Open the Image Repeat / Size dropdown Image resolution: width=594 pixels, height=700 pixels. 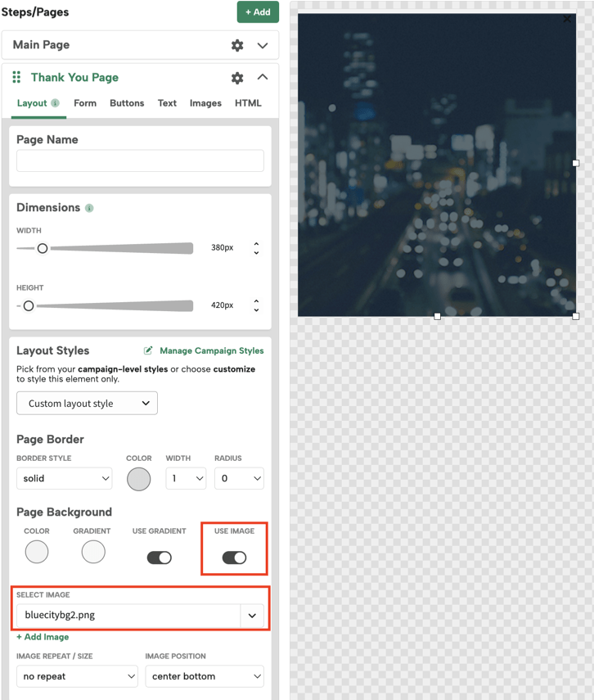pyautogui.click(x=77, y=676)
